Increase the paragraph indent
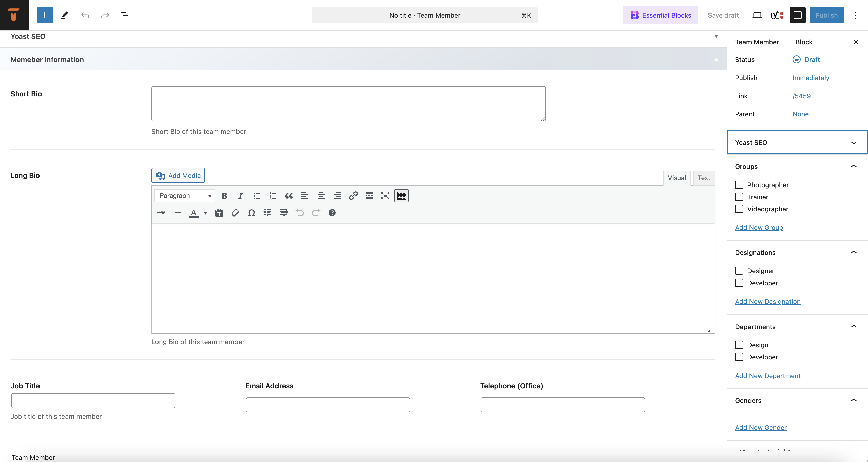This screenshot has height=462, width=868. [284, 213]
